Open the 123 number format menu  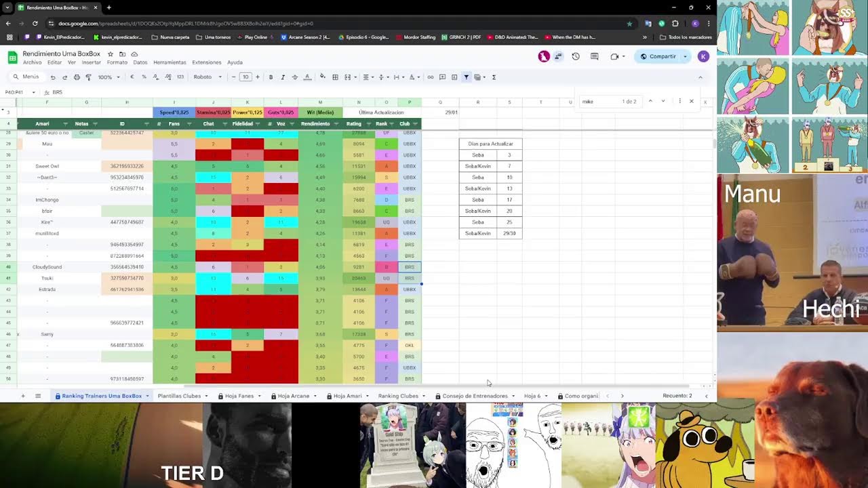(180, 77)
